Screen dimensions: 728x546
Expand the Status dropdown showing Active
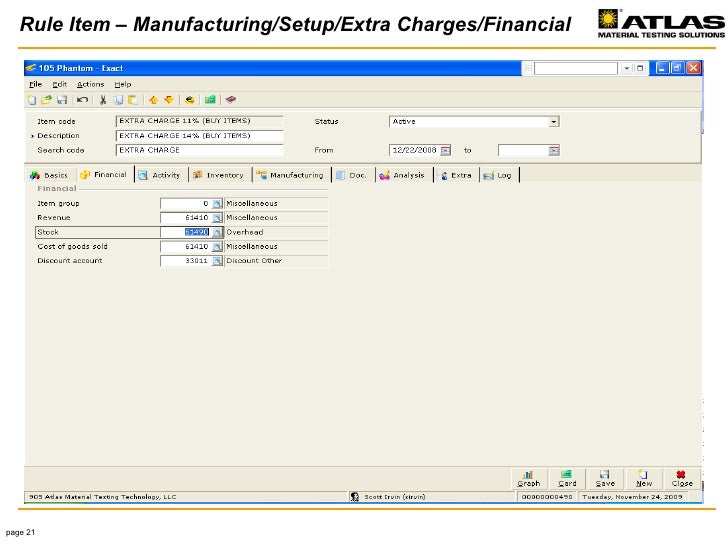[x=553, y=122]
